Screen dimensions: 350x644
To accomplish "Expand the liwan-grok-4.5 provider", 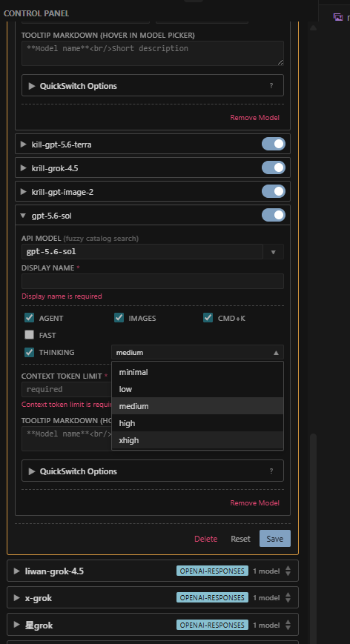I will tap(17, 571).
